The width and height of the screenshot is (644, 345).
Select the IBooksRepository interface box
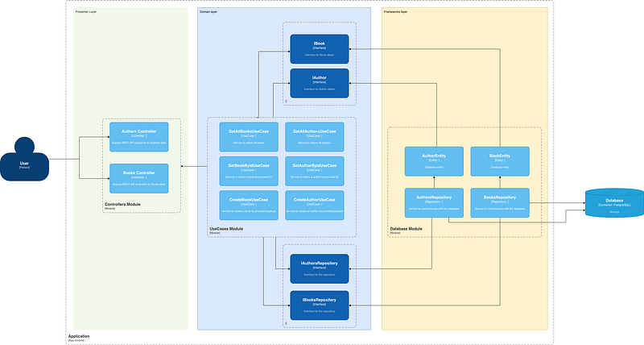coord(320,306)
